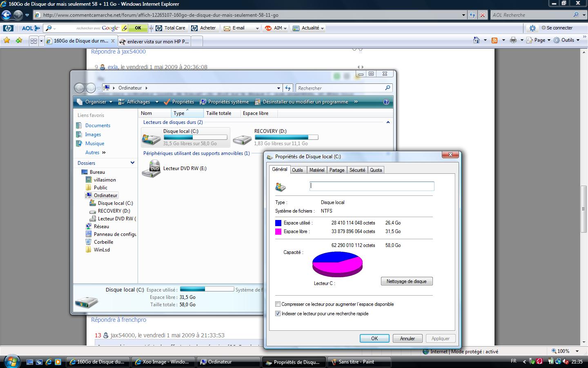Select the Disque local (C:) drive icon
Image resolution: width=588 pixels, height=368 pixels.
[151, 138]
